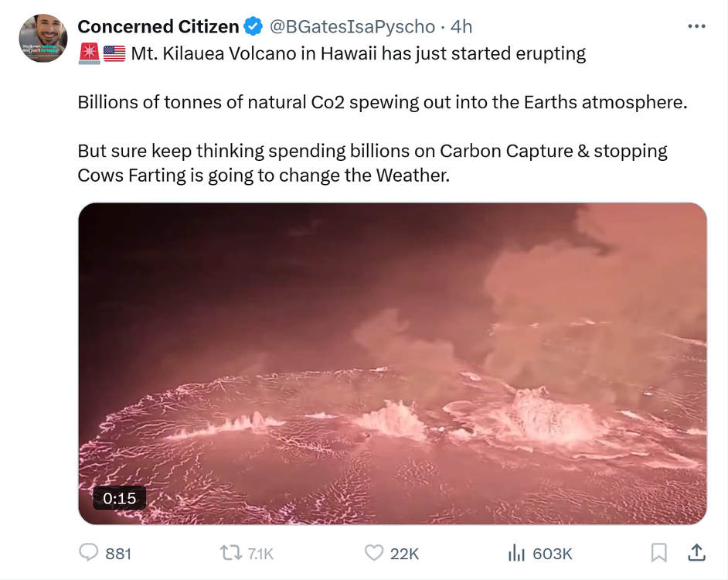Screen dimensions: 728x580
Task: Open view analytics bar chart icon
Action: (x=516, y=553)
